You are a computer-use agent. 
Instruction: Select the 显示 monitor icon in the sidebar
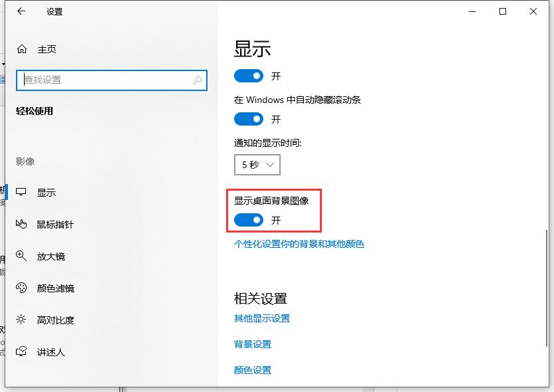[x=21, y=192]
